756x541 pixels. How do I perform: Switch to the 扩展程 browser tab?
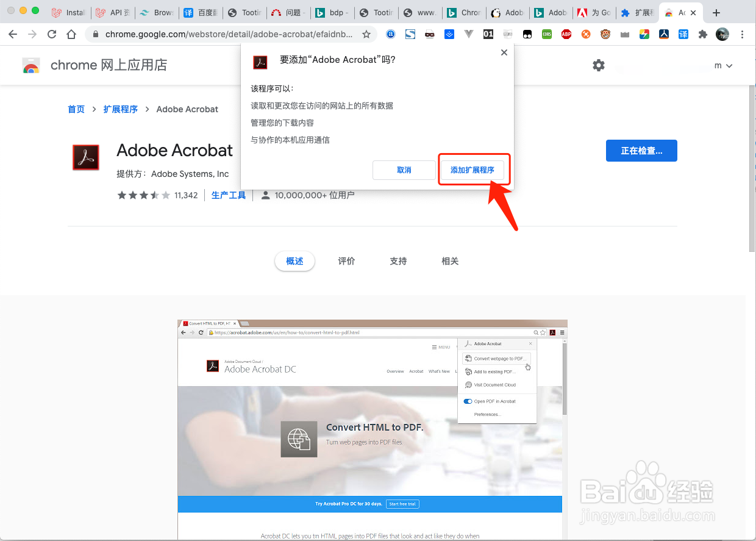coord(637,13)
